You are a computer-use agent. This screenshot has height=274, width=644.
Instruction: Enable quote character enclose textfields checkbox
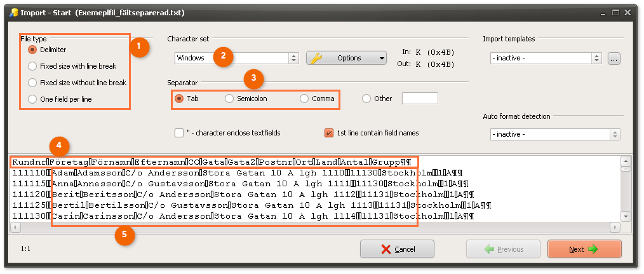pos(179,133)
